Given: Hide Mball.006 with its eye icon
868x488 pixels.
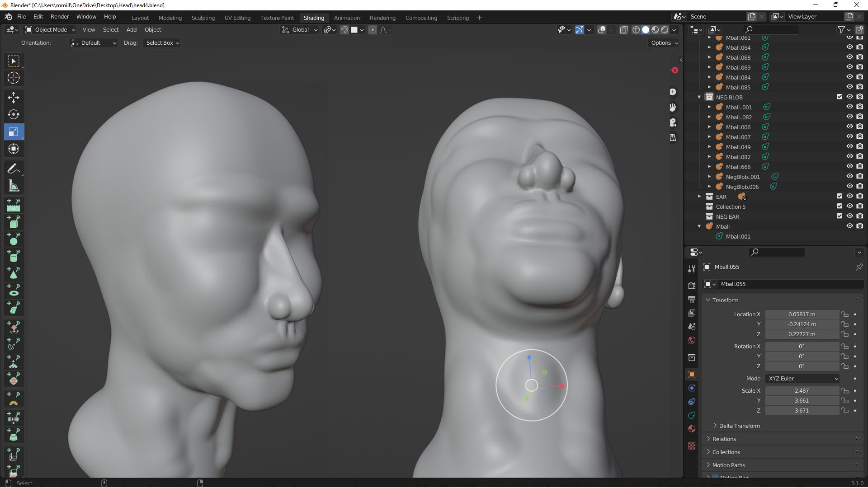Looking at the screenshot, I should click(849, 127).
